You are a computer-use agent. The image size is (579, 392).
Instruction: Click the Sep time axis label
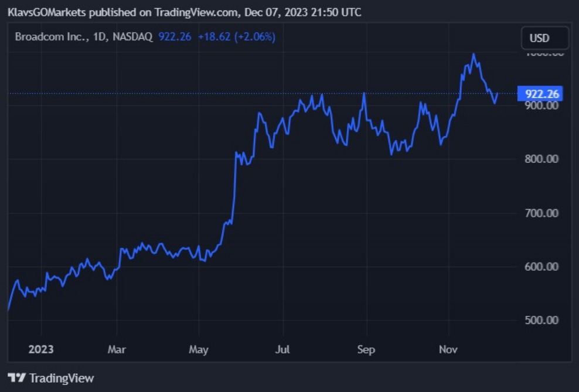(x=366, y=350)
